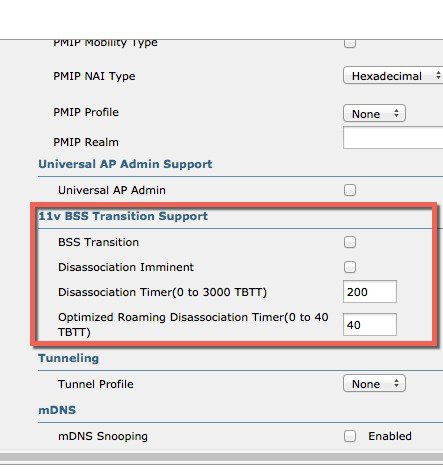Click the PMIP NAI Type label
This screenshot has height=473, width=443.
tap(94, 76)
